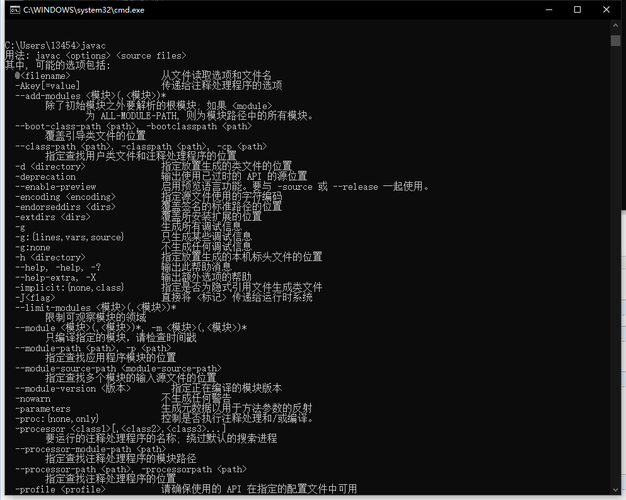Image resolution: width=626 pixels, height=500 pixels.
Task: Click the description '限制可观察模块的领域'
Action: (95, 318)
